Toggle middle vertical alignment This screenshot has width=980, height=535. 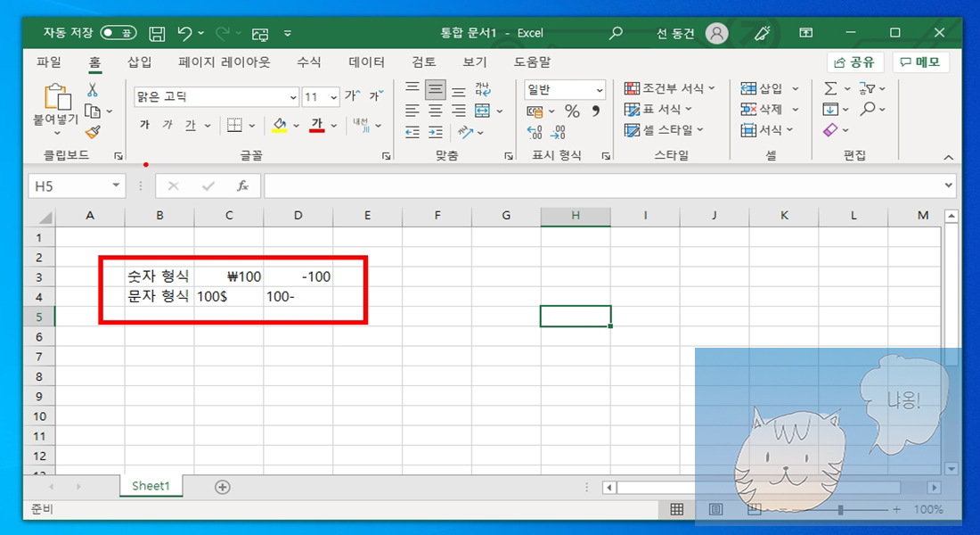(436, 90)
